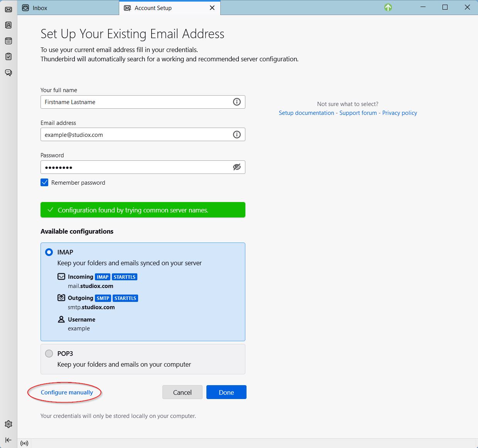Open the Mail space icon in sidebar
Image resolution: width=478 pixels, height=448 pixels.
8,9
